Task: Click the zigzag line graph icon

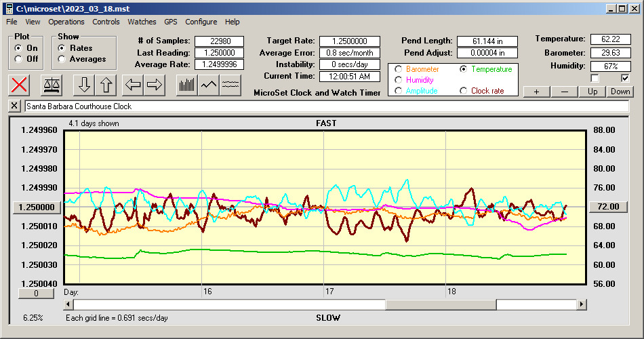Action: pos(209,85)
